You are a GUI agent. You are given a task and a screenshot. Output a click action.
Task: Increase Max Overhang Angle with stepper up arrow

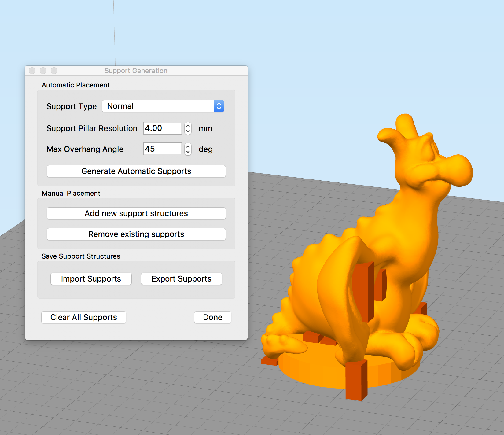(x=188, y=146)
